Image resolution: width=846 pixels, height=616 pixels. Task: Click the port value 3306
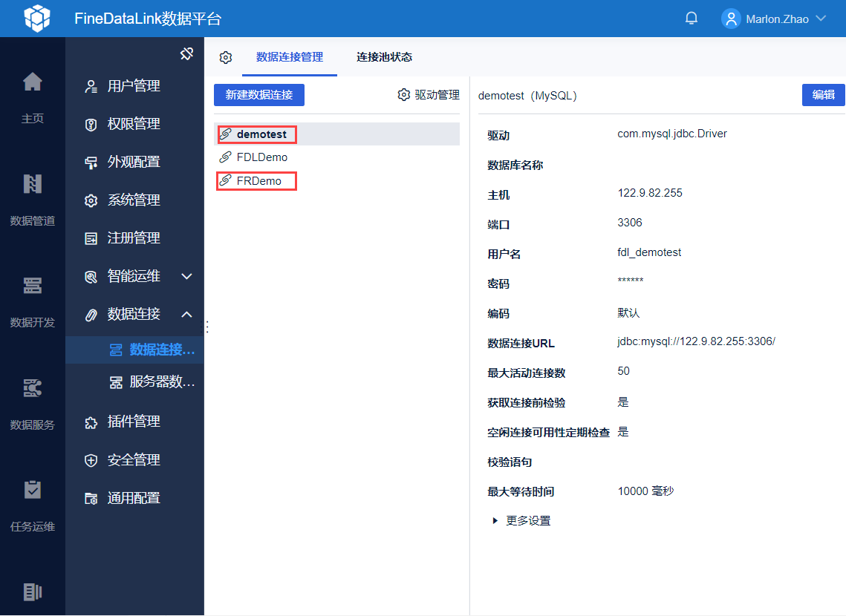(630, 223)
